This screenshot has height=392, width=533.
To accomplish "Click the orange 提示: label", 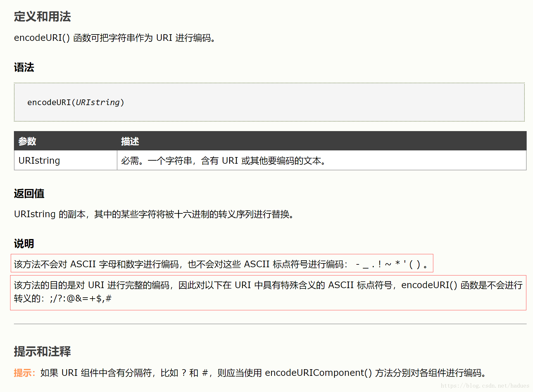I will [23, 373].
